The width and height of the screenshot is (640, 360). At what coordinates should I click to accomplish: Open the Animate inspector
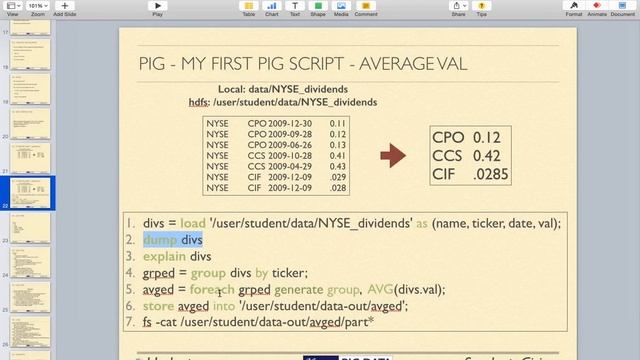coord(597,6)
